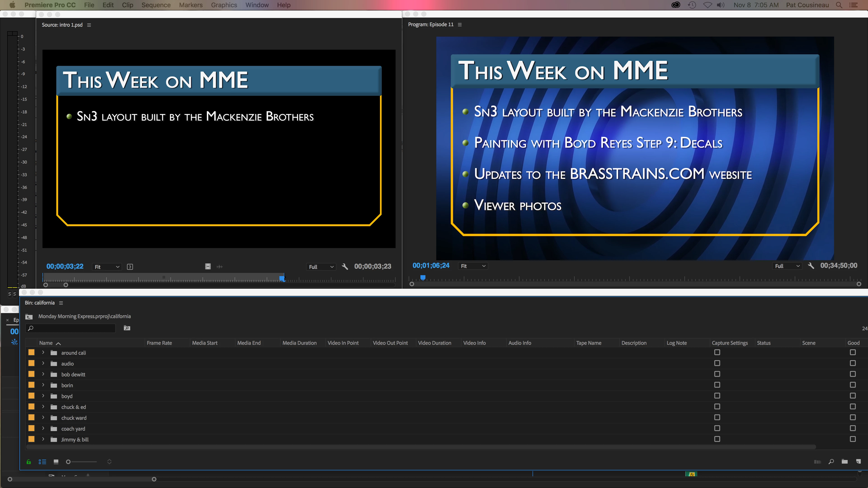868x488 pixels.
Task: Toggle bin read-only lock icon
Action: pyautogui.click(x=29, y=462)
